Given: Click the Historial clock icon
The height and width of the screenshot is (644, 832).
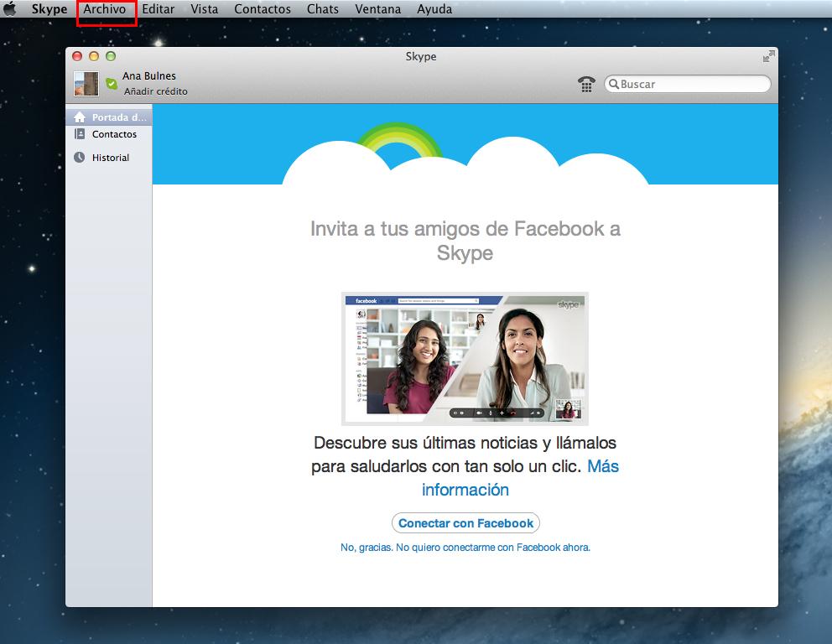Looking at the screenshot, I should point(80,158).
